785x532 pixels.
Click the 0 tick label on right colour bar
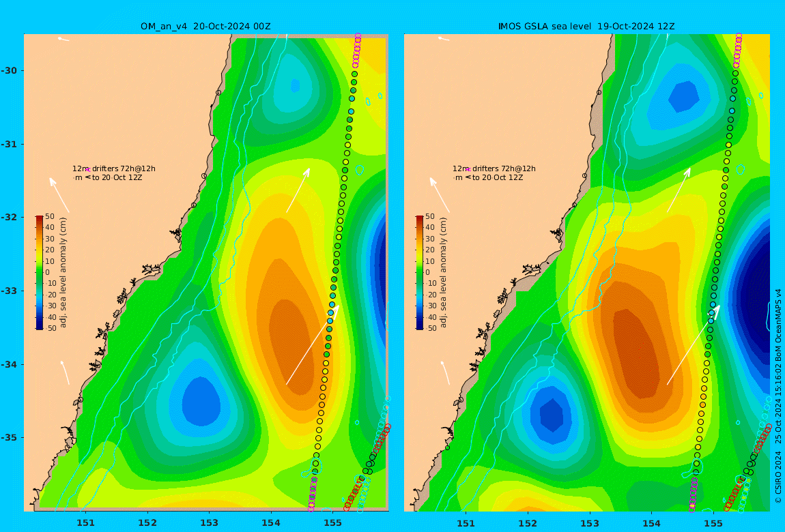click(x=427, y=273)
